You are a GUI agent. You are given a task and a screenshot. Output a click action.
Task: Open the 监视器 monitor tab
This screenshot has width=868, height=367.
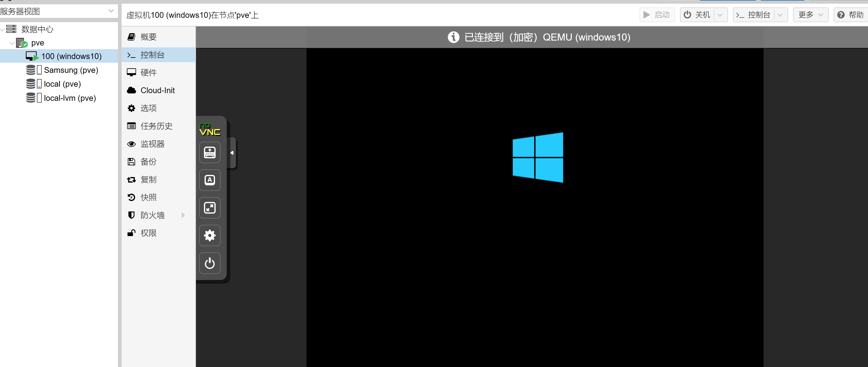(158, 144)
